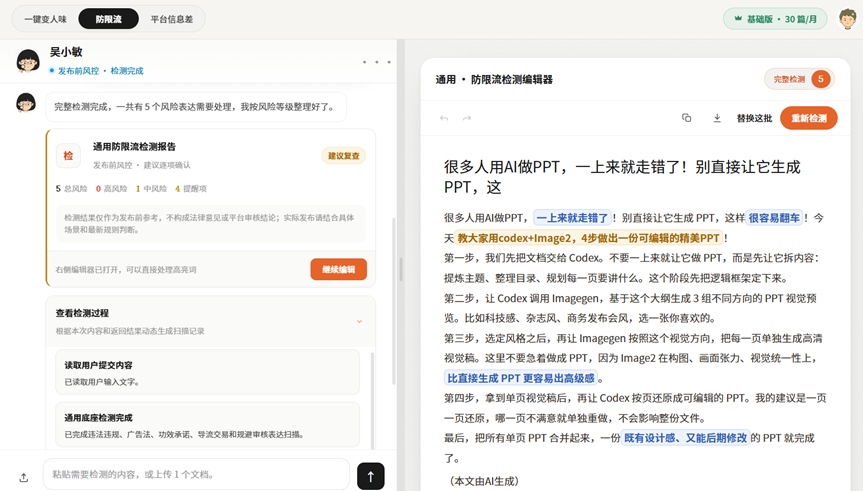Toggle the 完整检测 5 badge

[799, 79]
